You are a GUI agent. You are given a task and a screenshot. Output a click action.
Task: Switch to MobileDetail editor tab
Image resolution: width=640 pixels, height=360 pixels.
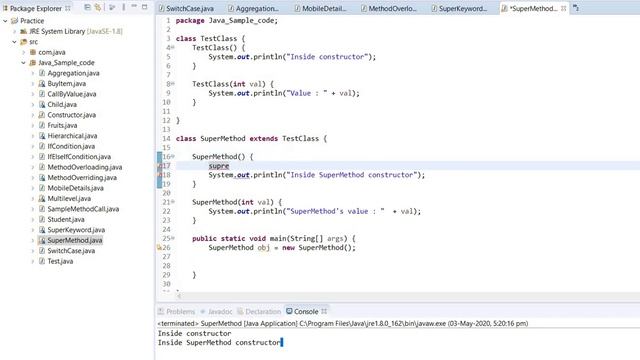coord(321,8)
